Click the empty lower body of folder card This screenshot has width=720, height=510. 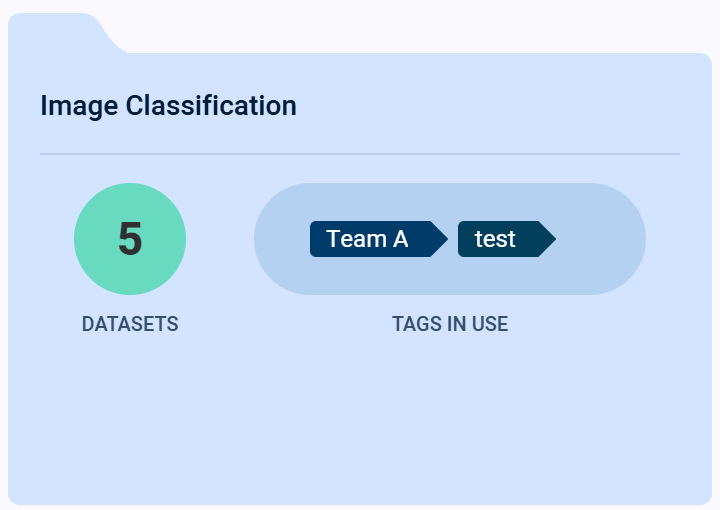(x=360, y=420)
